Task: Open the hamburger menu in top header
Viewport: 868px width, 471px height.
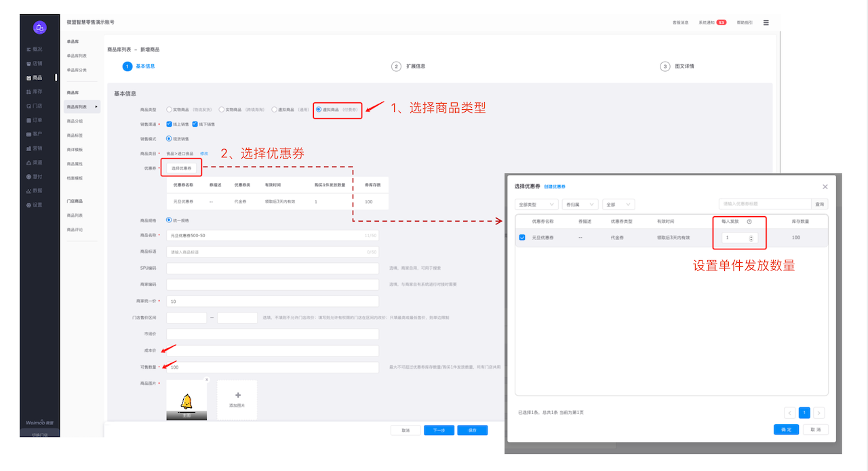Action: click(x=766, y=22)
